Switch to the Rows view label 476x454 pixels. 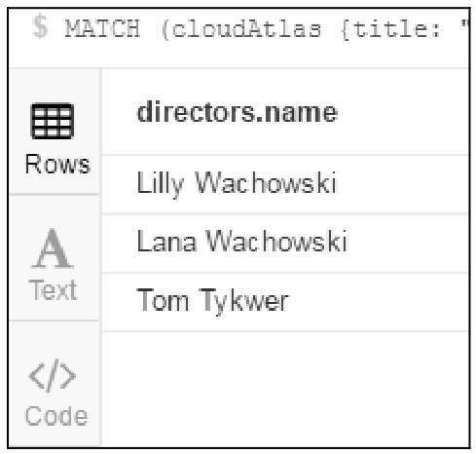[57, 164]
